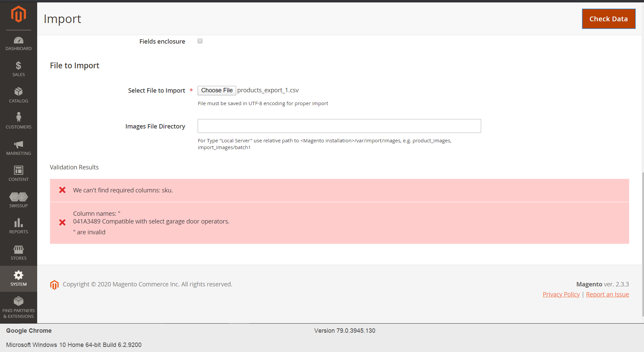This screenshot has width=644, height=352.
Task: Select the Sales icon in the sidebar
Action: point(19,68)
